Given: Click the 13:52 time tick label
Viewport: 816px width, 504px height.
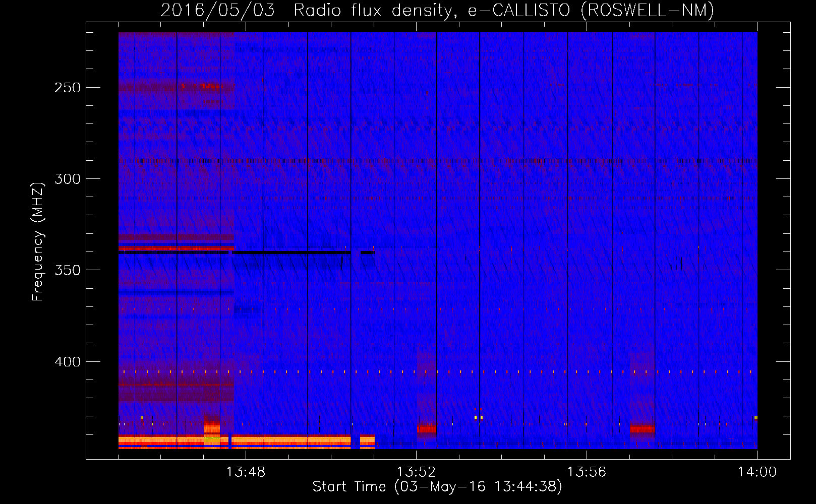Looking at the screenshot, I should pyautogui.click(x=416, y=472).
